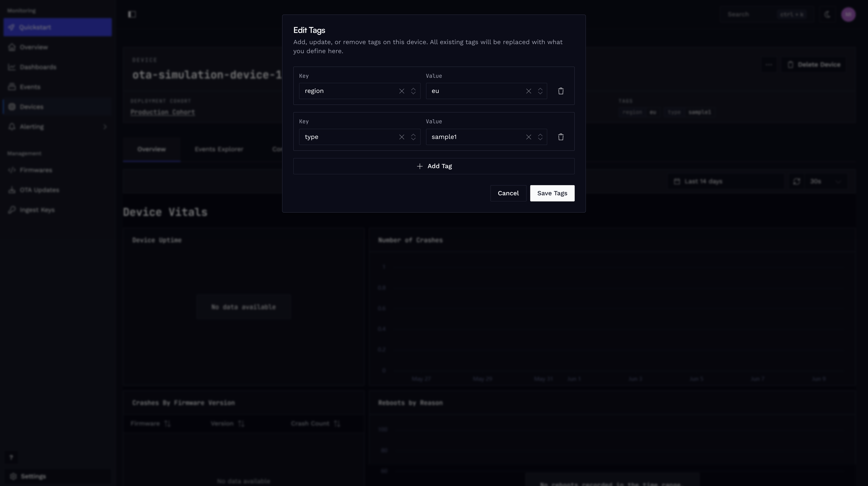Open the region key dropdown
Viewport: 868px width, 486px height.
(x=413, y=91)
